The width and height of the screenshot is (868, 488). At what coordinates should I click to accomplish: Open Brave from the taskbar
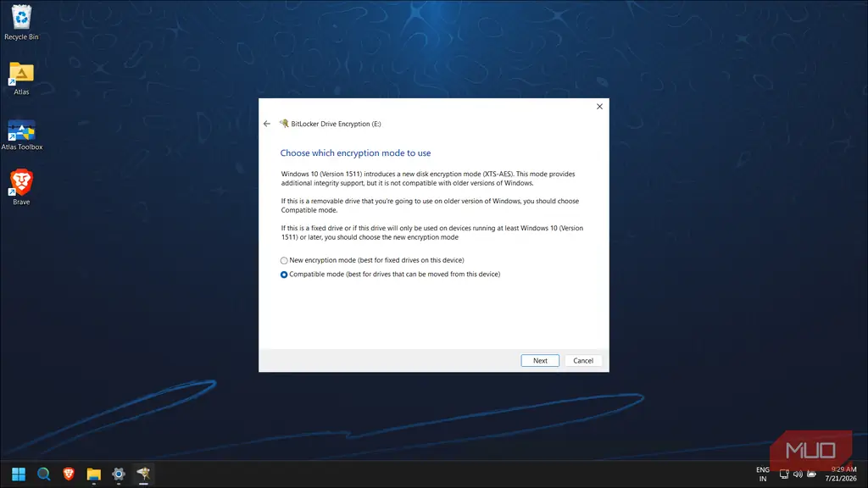click(69, 474)
